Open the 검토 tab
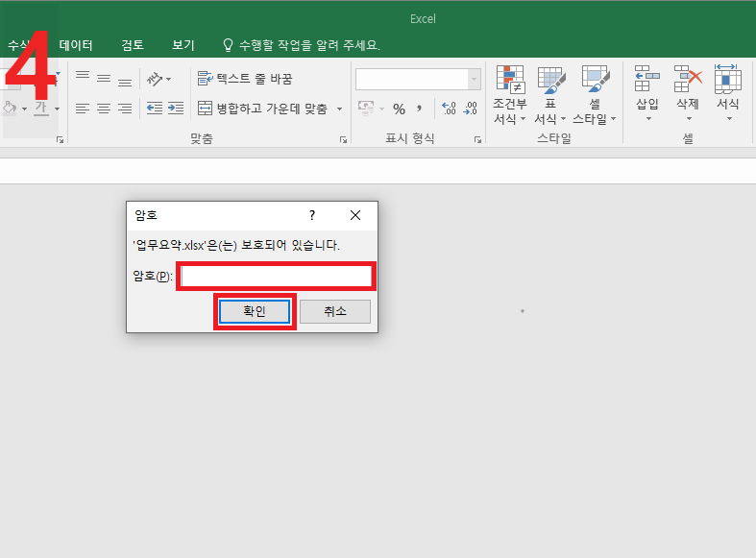 (x=133, y=45)
